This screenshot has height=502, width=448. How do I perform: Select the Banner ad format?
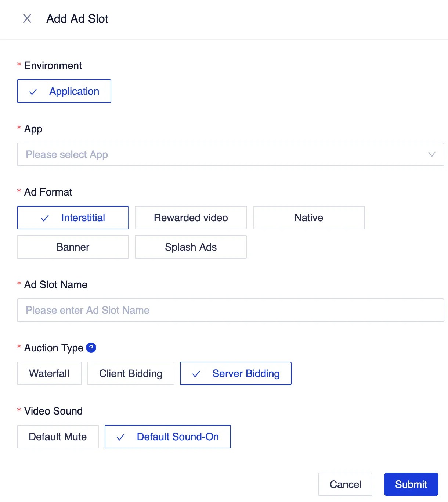[x=72, y=247]
